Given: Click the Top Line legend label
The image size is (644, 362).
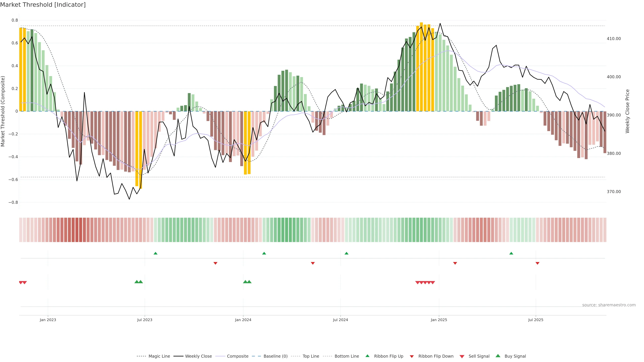Looking at the screenshot, I should pyautogui.click(x=311, y=356).
